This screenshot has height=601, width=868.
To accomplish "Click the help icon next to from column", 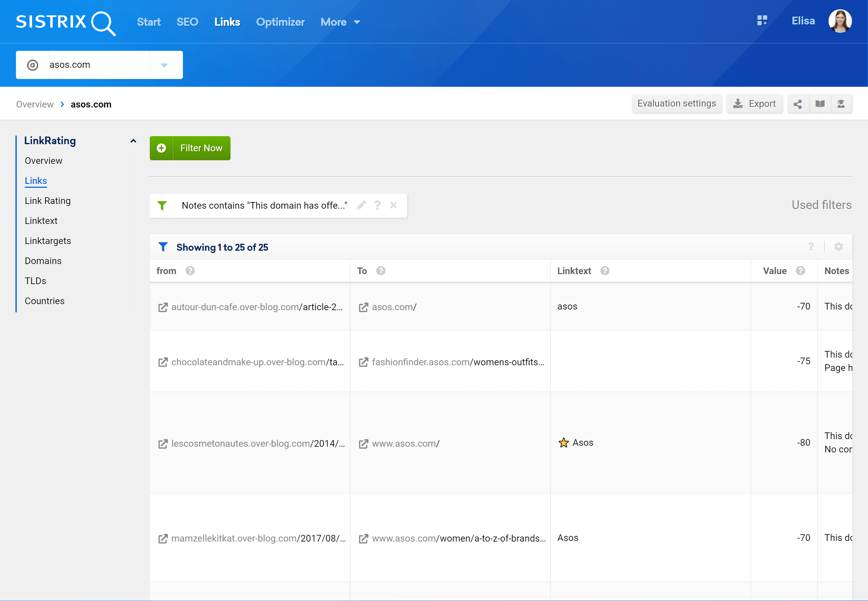I will point(190,271).
